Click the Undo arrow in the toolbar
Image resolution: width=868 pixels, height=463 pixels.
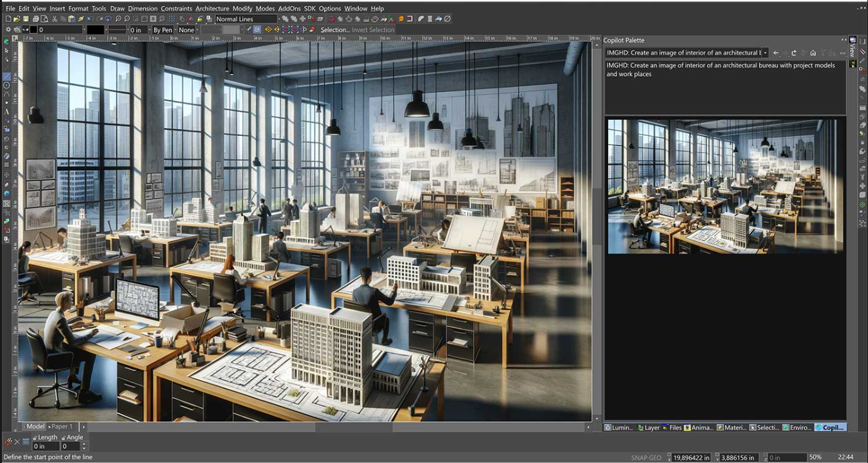pyautogui.click(x=92, y=19)
